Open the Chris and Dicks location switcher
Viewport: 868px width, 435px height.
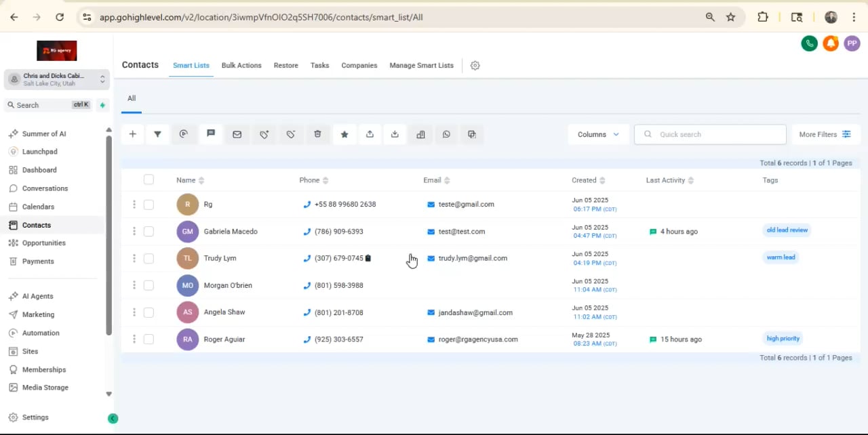57,79
